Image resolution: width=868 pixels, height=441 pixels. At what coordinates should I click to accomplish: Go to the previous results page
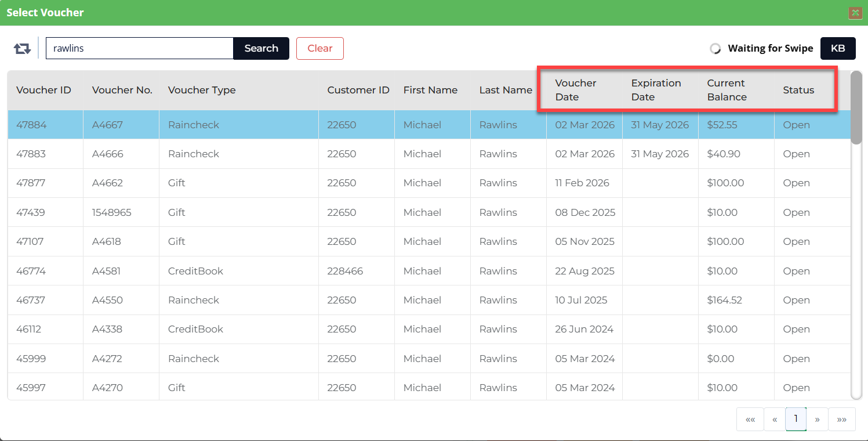point(775,420)
